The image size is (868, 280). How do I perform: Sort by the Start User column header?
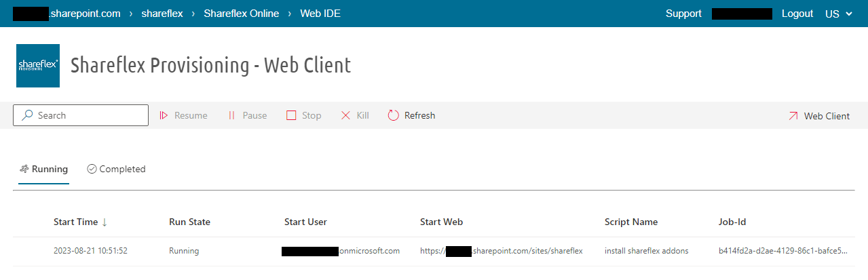pos(305,222)
